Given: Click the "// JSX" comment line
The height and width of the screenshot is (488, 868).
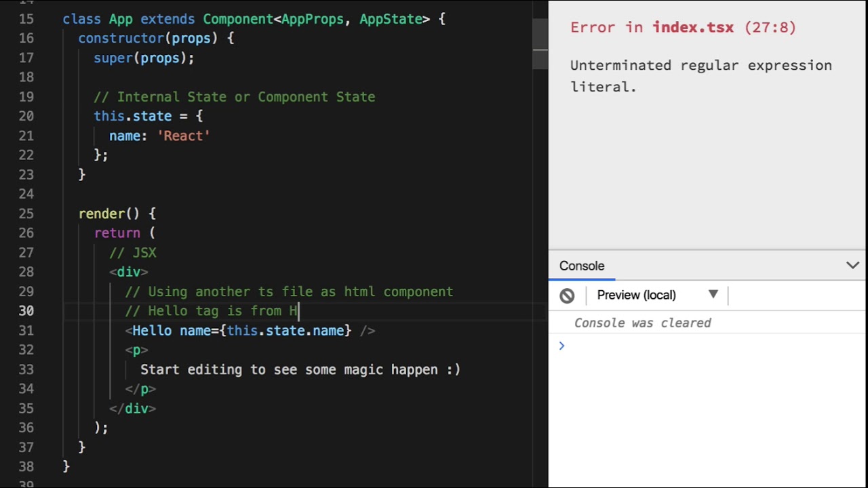Looking at the screenshot, I should point(133,252).
